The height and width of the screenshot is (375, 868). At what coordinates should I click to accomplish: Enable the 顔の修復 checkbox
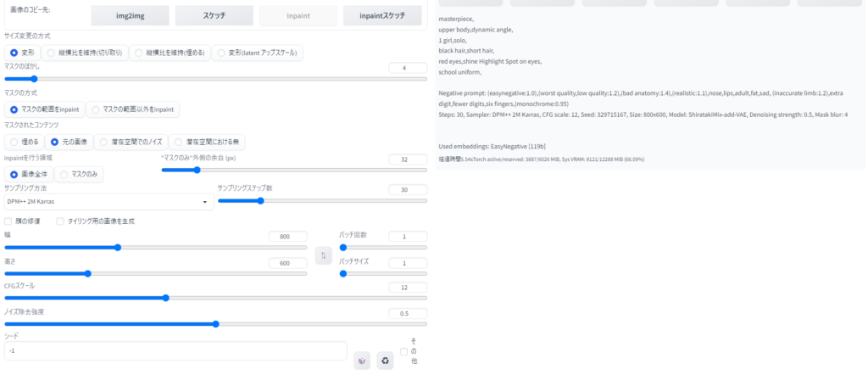8,221
